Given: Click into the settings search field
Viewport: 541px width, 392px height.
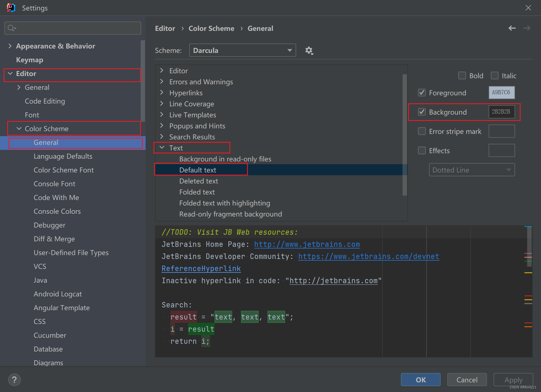Looking at the screenshot, I should click(73, 28).
